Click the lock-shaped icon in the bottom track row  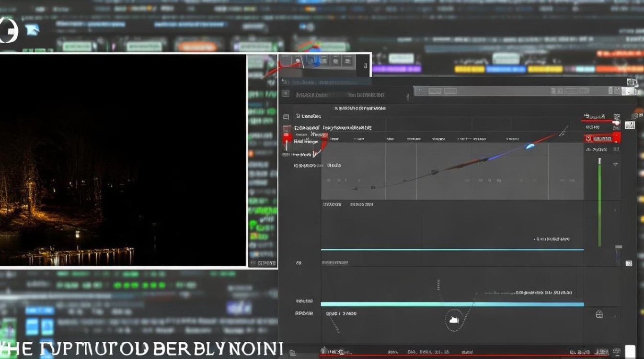599,314
